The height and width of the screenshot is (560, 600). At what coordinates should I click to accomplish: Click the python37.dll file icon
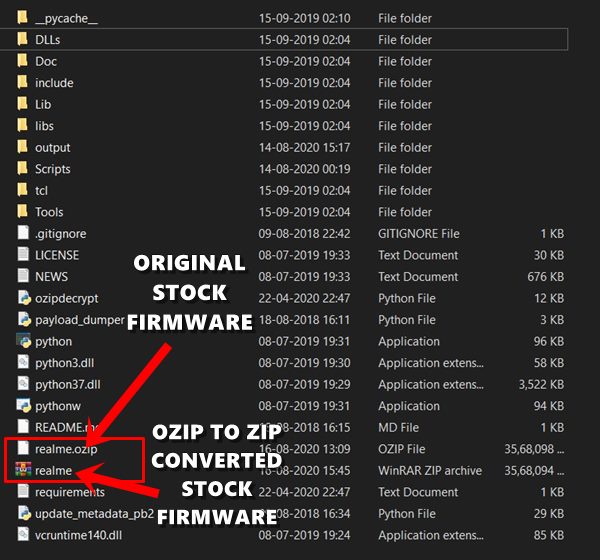click(23, 383)
